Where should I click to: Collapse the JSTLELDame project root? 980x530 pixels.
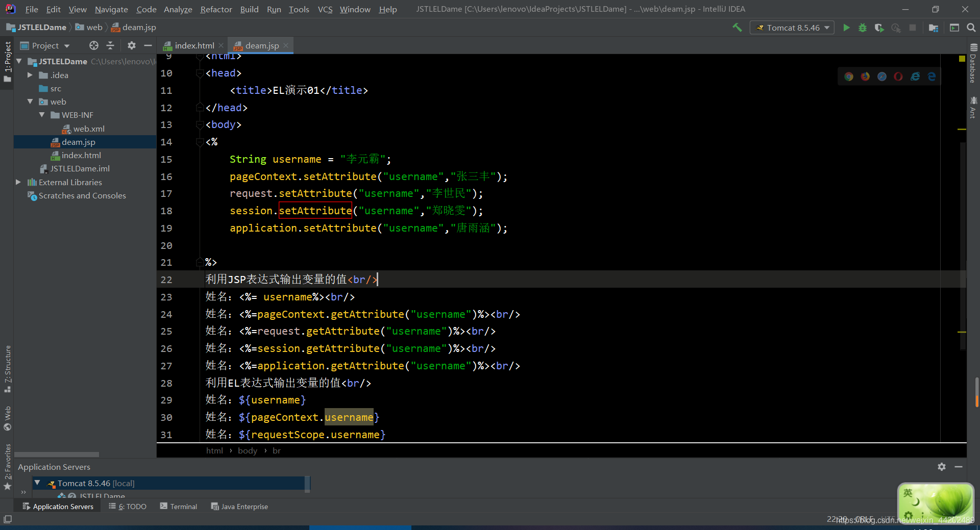click(19, 61)
